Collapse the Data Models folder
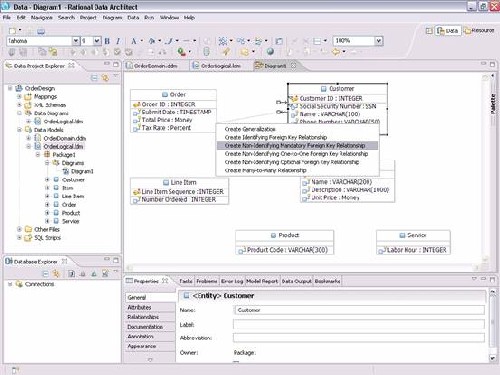500x375 pixels. [19, 130]
